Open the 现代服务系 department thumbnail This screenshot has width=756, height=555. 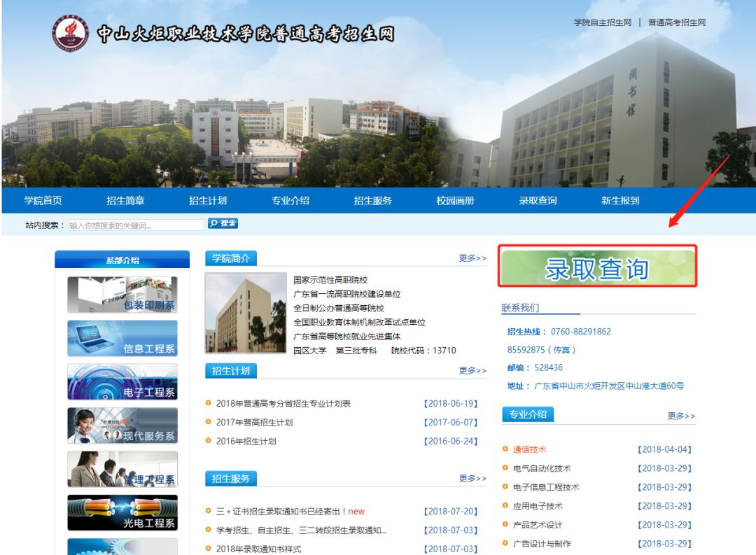point(122,426)
